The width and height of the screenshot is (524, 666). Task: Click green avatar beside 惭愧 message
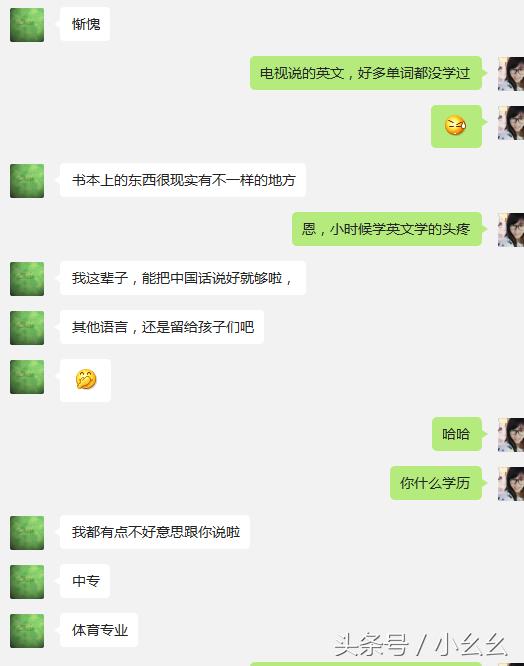[x=27, y=25]
